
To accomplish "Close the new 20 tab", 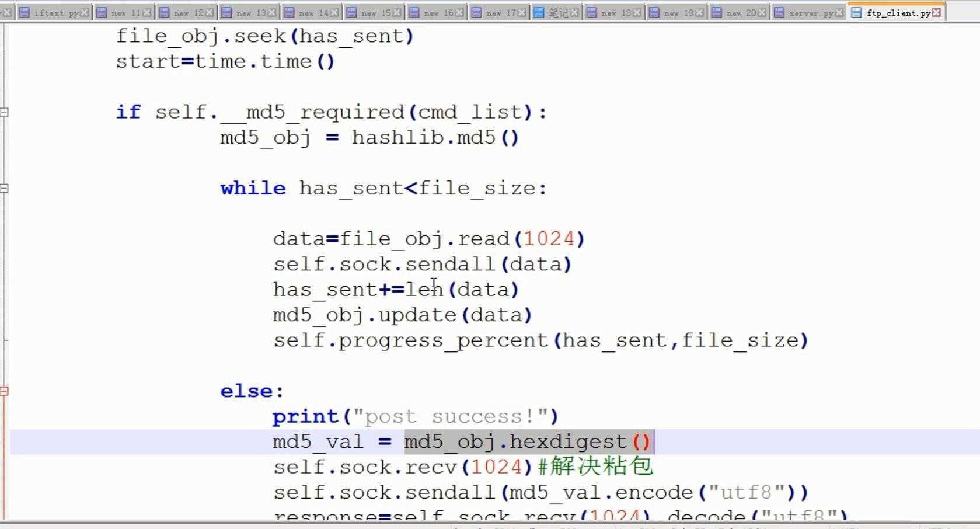I will [761, 13].
